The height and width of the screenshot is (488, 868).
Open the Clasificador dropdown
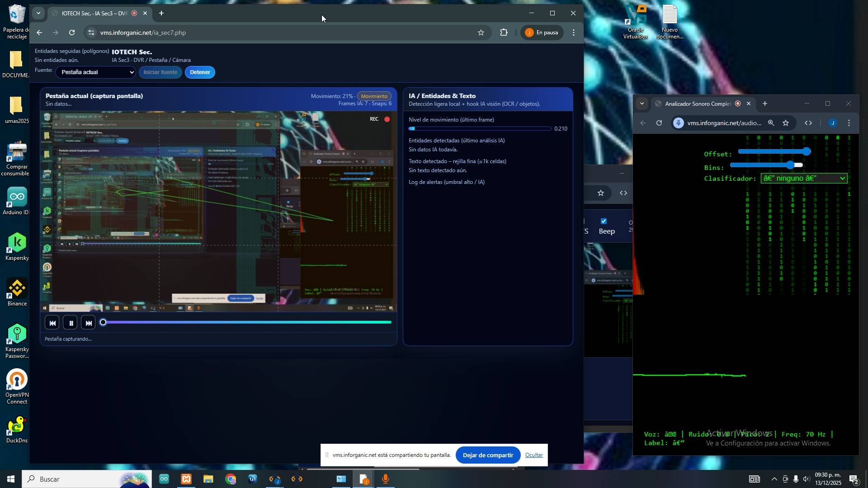[804, 178]
